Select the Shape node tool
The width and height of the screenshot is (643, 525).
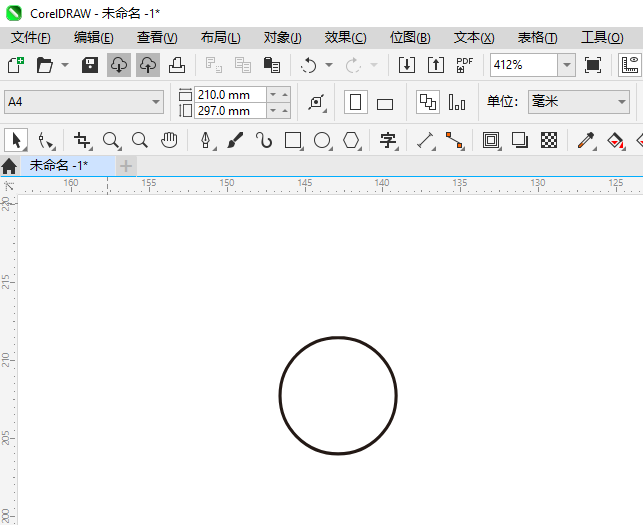(x=45, y=140)
